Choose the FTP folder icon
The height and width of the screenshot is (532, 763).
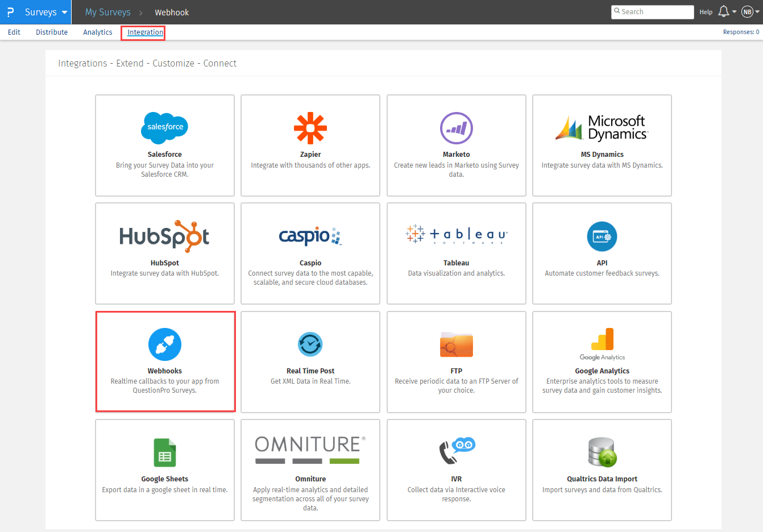click(x=456, y=344)
